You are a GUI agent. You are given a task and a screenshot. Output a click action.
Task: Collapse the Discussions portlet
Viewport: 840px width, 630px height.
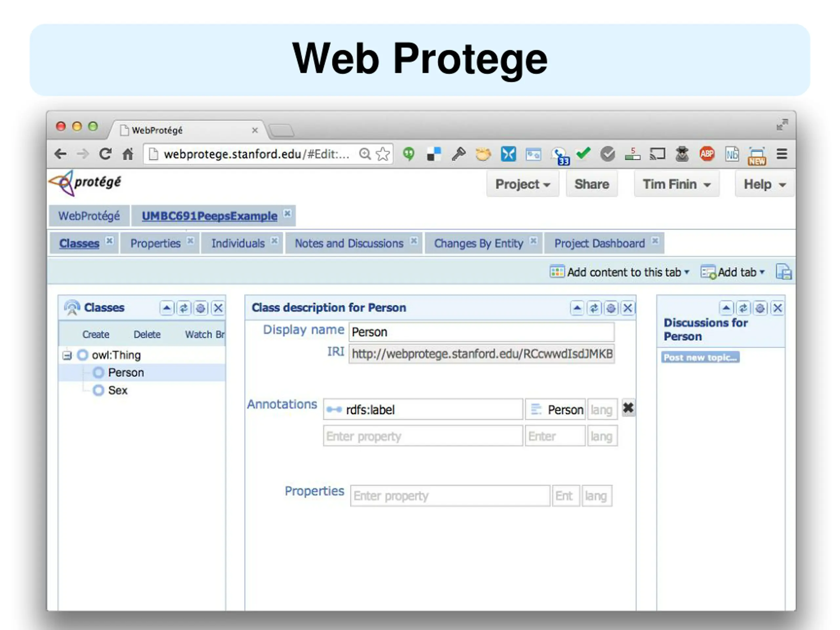(726, 308)
